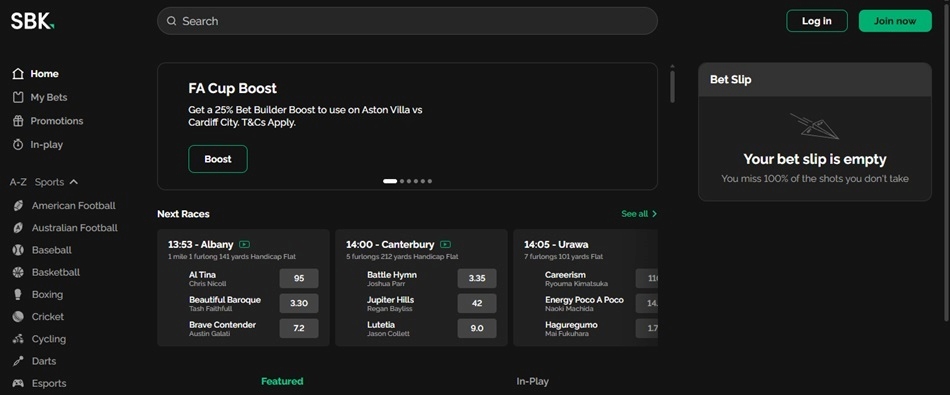This screenshot has height=395, width=950.
Task: Collapse the A-Z Sports list
Action: click(74, 182)
